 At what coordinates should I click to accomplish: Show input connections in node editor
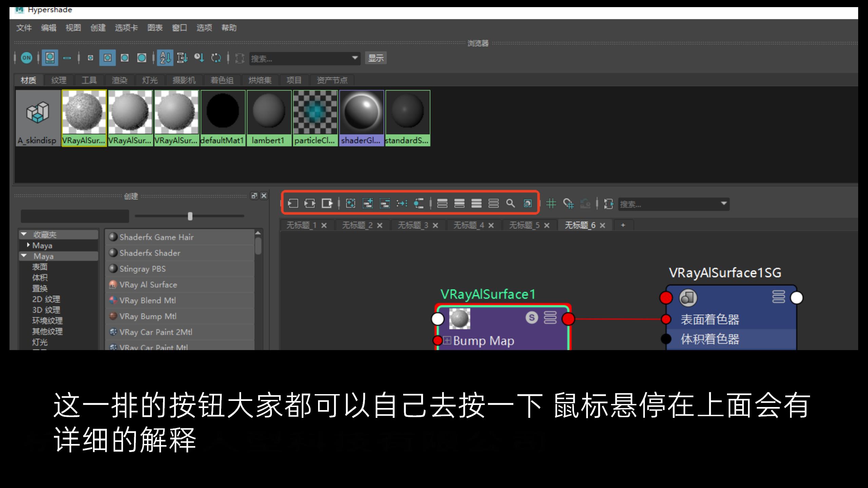[x=293, y=203]
